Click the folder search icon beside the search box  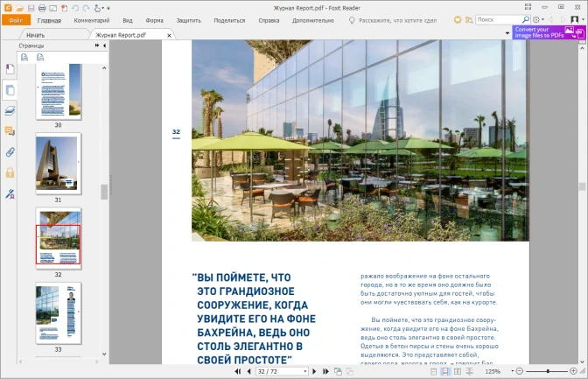click(x=469, y=20)
